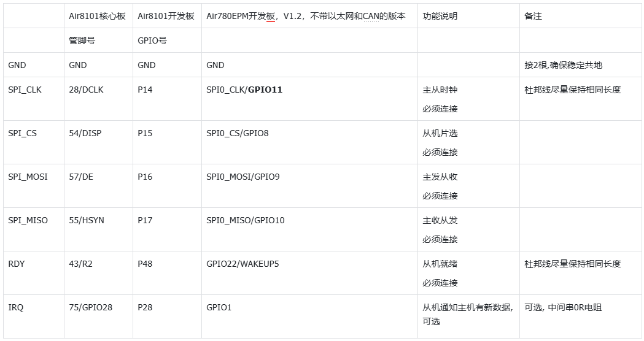
Task: Select the GPIO22/WAKEUP5 cell
Action: pos(309,272)
